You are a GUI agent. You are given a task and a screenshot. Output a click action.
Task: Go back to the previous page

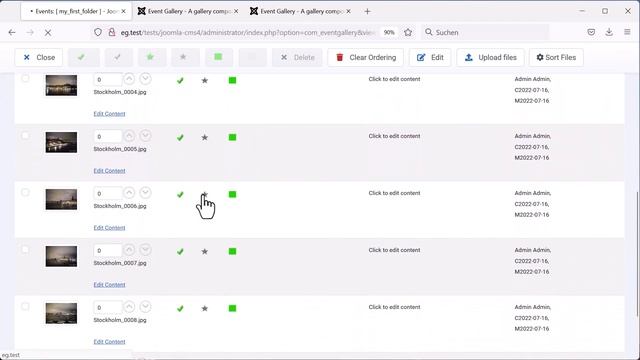click(12, 33)
